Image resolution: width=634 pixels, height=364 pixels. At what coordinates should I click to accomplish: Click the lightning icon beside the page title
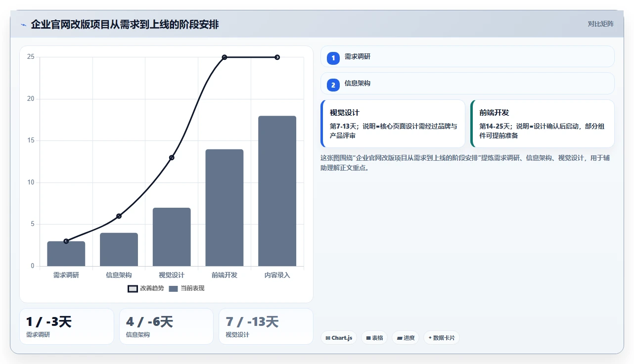coord(23,24)
